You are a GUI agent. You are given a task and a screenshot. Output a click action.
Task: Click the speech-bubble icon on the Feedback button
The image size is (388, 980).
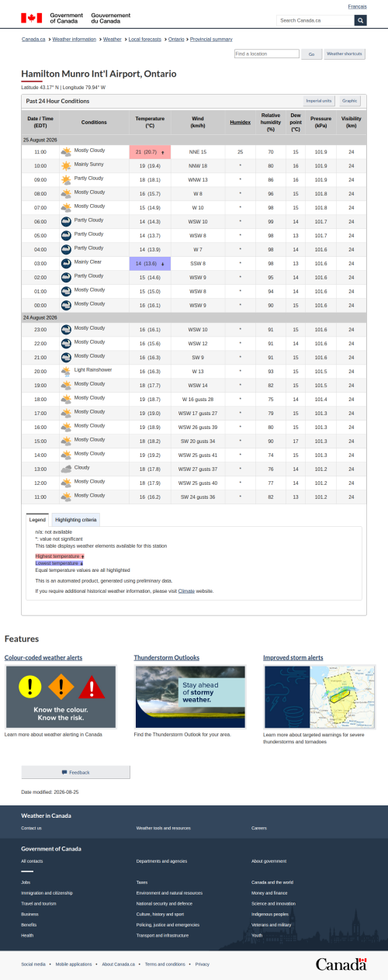(64, 772)
